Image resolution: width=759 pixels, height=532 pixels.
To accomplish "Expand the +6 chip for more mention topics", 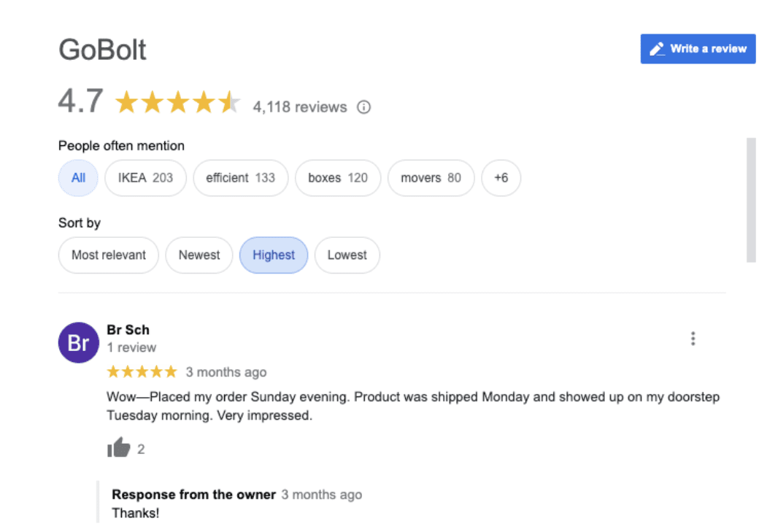I will [x=501, y=178].
